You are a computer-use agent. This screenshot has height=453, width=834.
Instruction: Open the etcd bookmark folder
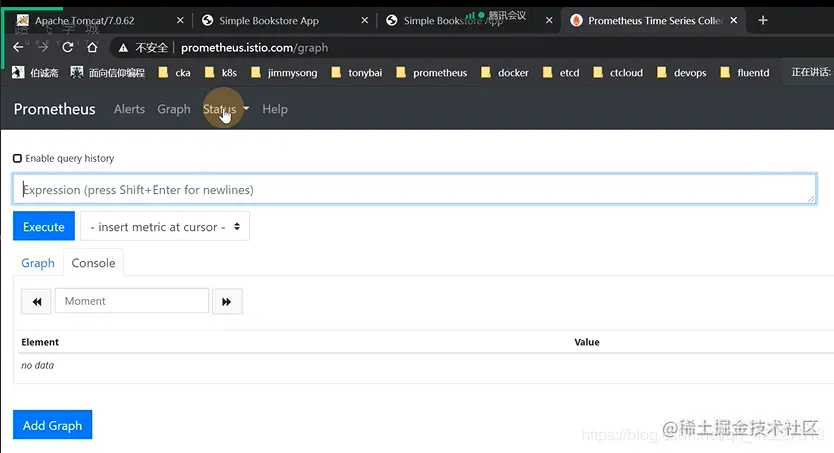click(561, 72)
